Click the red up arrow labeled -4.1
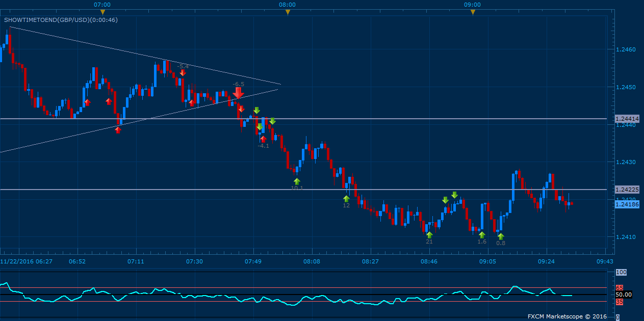644x321 pixels. [263, 139]
